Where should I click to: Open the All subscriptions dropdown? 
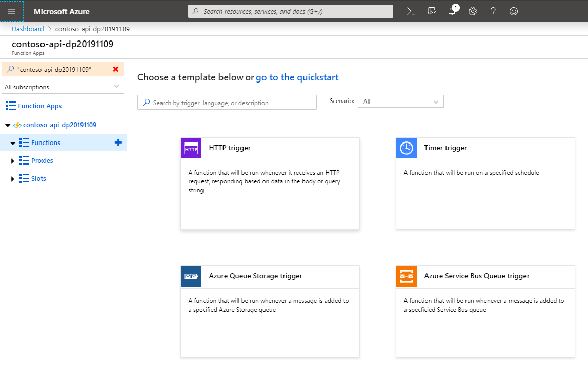[x=63, y=86]
